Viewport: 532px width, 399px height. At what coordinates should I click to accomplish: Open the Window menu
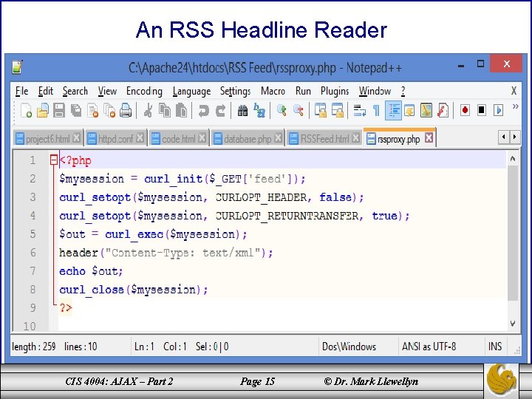[x=375, y=91]
